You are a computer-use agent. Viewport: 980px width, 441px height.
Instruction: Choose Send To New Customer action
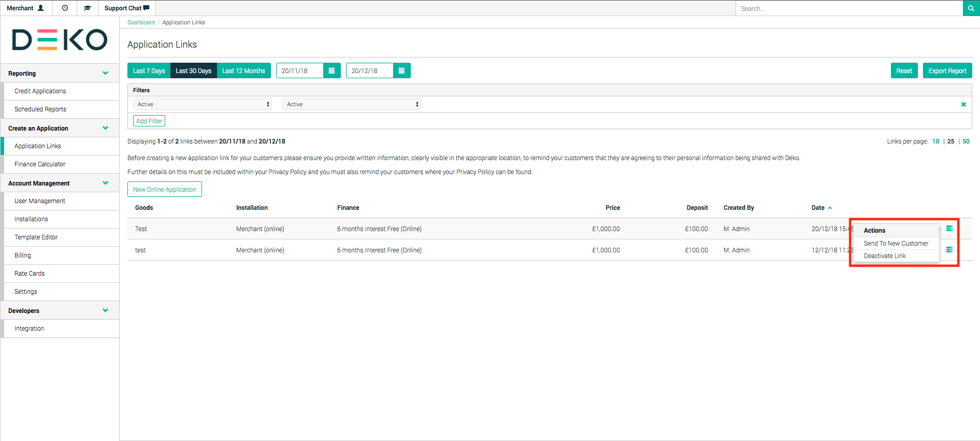(x=896, y=243)
